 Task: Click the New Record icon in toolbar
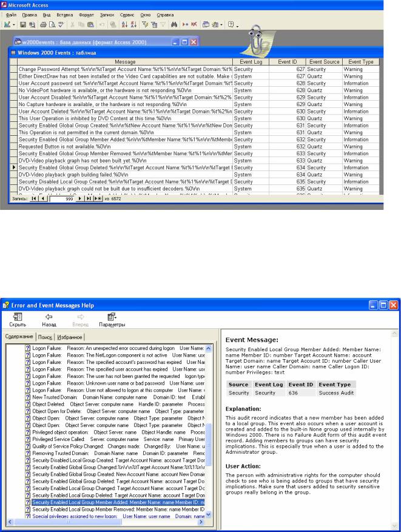click(x=185, y=24)
